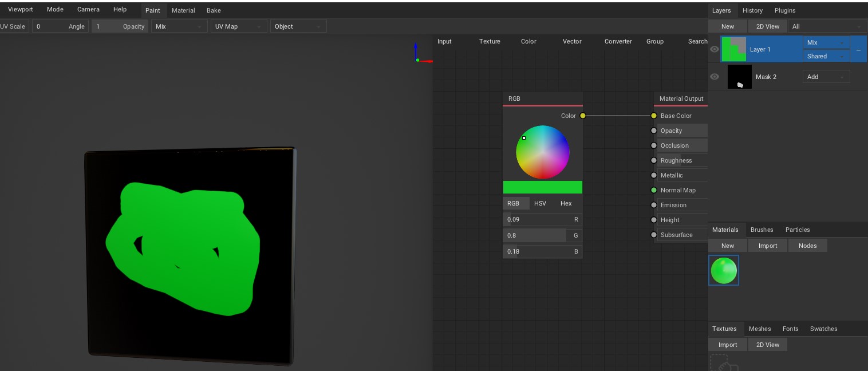Click Base Color input socket
868x371 pixels.
point(654,116)
